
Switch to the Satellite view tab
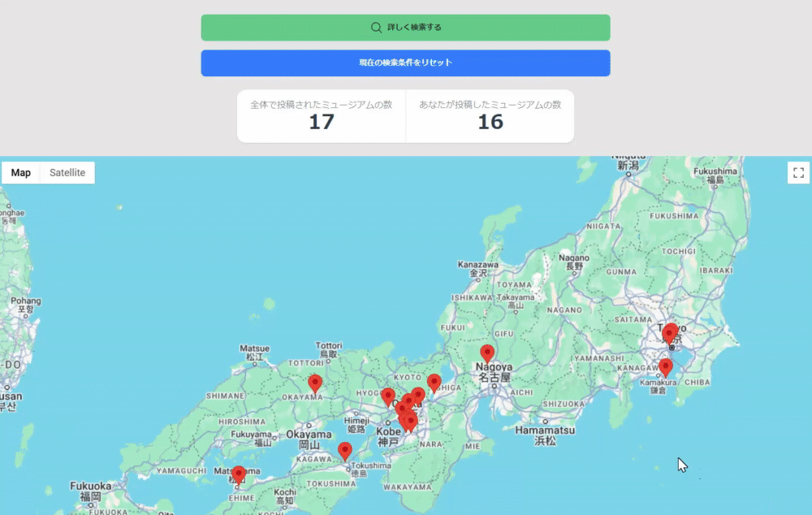click(67, 172)
